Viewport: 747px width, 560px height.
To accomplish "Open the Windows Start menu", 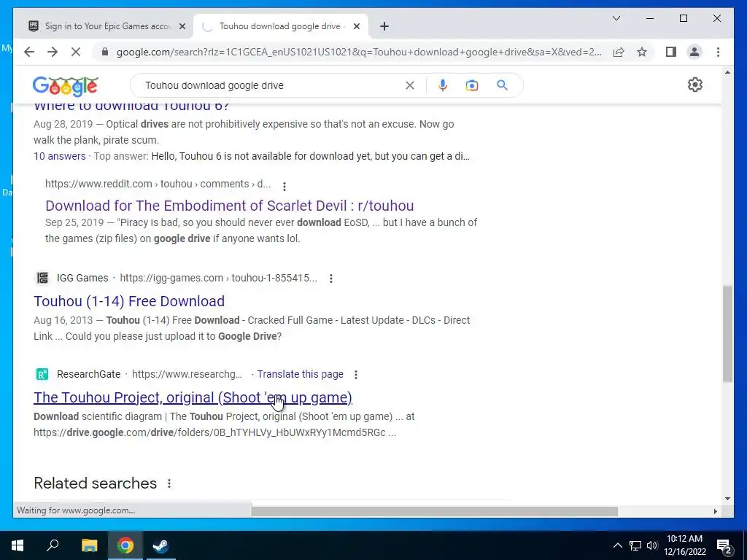I will [x=18, y=545].
